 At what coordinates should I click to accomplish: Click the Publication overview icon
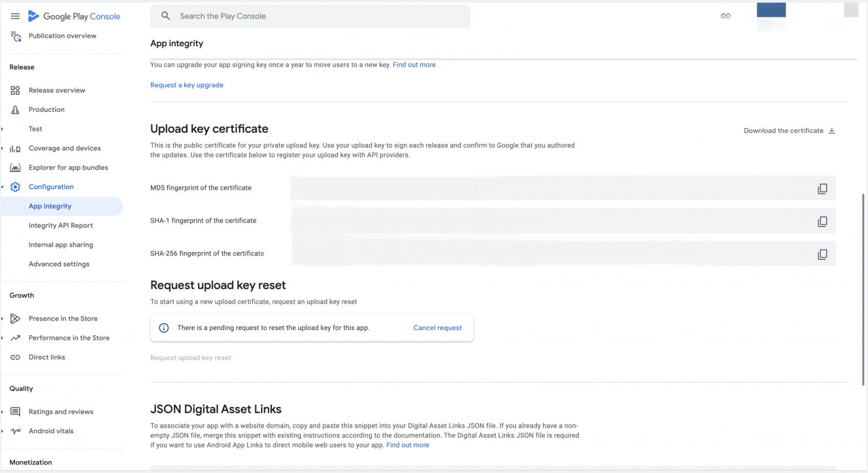click(16, 36)
